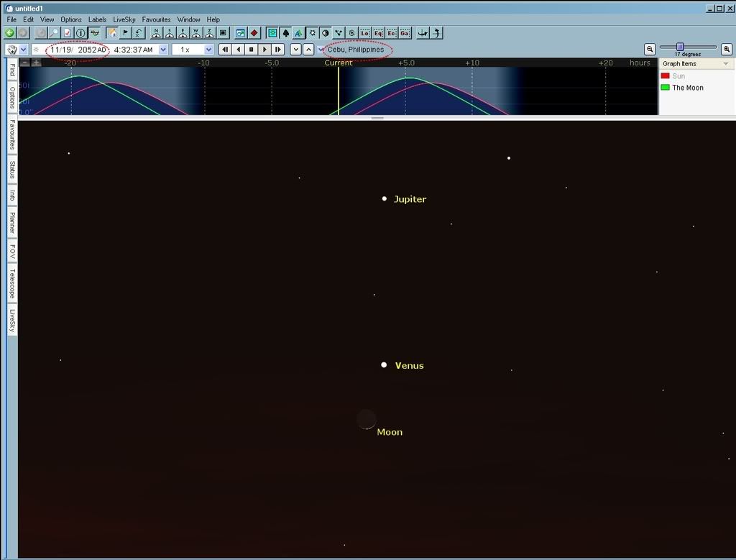This screenshot has width=736, height=560.
Task: Click the date field 11/19/2052
Action: (77, 50)
